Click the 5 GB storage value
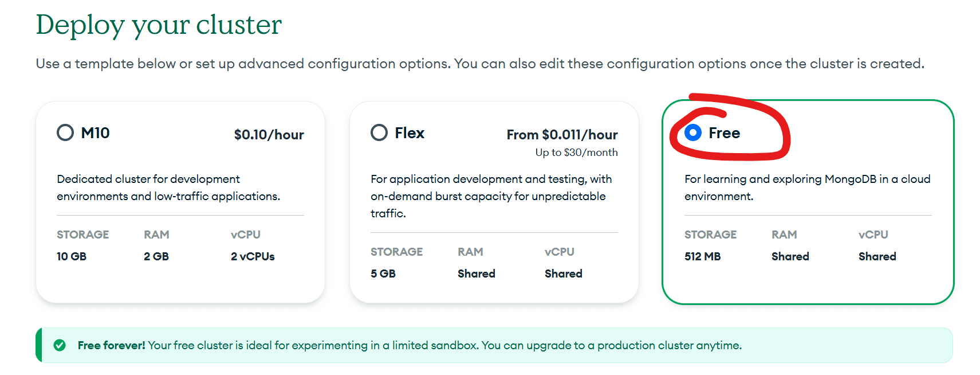Screen dimensions: 980x375 (x=383, y=274)
